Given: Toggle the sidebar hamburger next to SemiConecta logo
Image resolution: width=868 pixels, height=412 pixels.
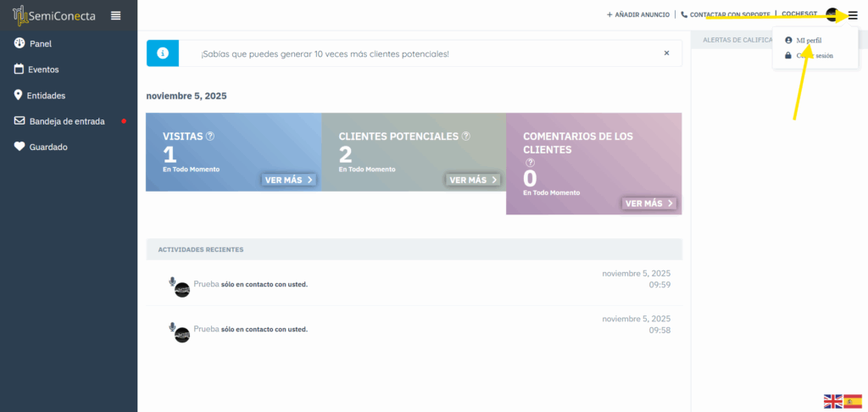Looking at the screenshot, I should click(x=116, y=15).
